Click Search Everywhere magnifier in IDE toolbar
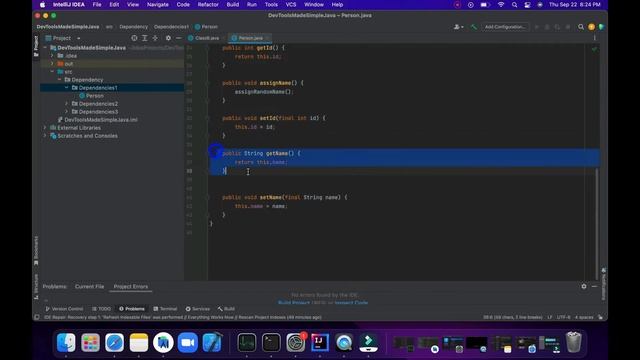Screen dimensions: 640x360 [581, 27]
